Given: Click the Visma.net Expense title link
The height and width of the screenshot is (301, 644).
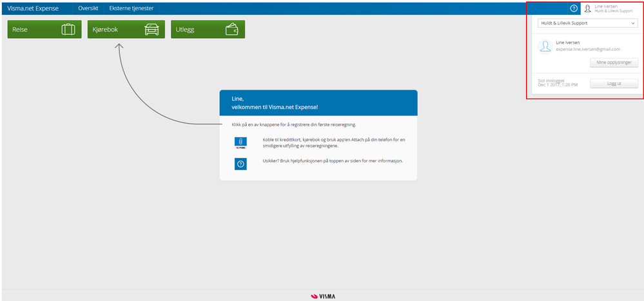Looking at the screenshot, I should point(33,8).
